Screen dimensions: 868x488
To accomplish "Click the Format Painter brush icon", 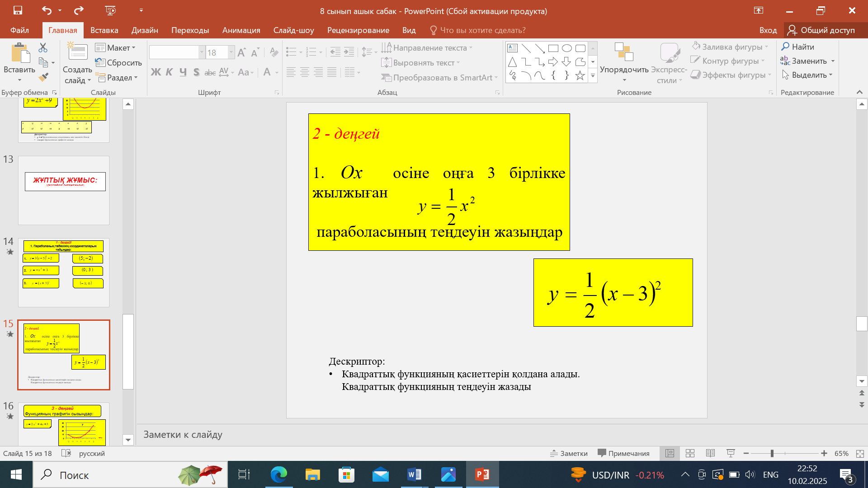I will (x=43, y=78).
